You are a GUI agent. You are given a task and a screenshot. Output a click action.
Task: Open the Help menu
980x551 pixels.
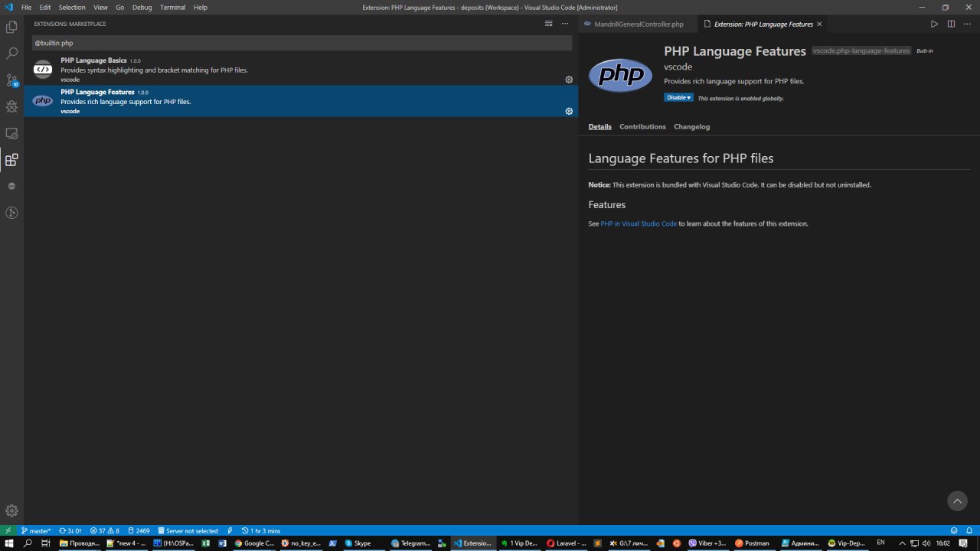tap(201, 7)
